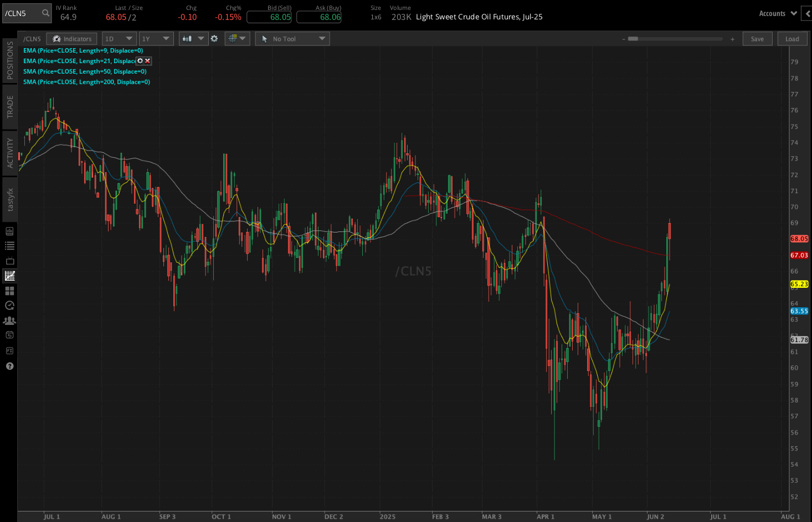
Task: Open the No Tool drawing dropdown
Action: click(292, 38)
